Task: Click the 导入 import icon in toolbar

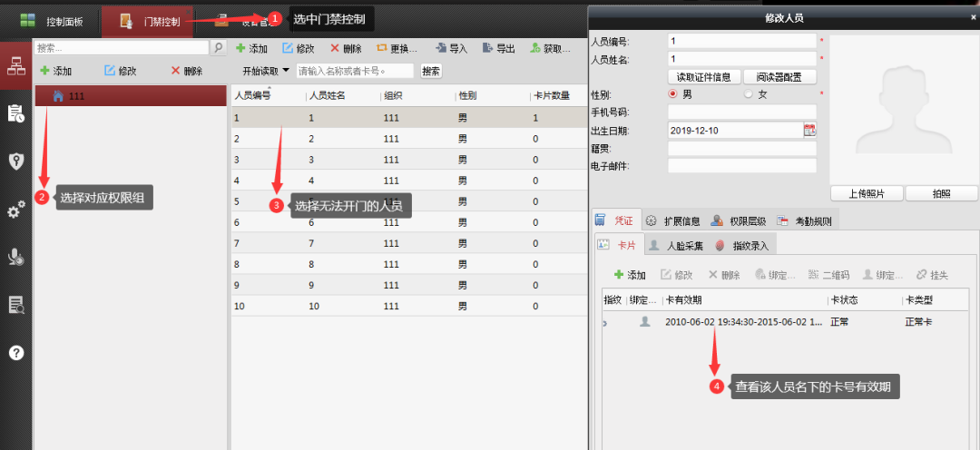Action: [x=440, y=49]
